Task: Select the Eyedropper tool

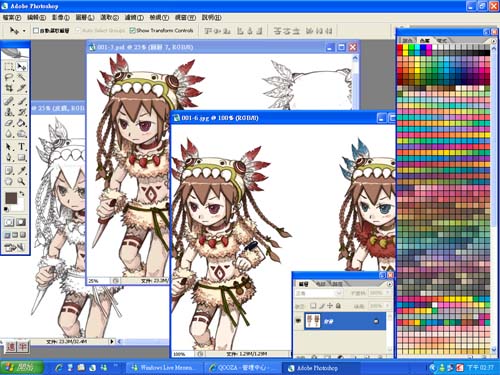Action: (x=22, y=171)
